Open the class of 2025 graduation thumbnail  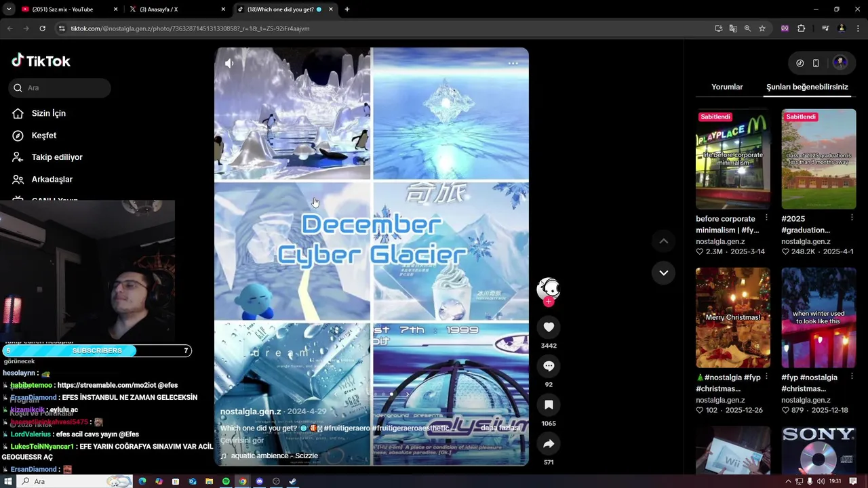point(818,159)
